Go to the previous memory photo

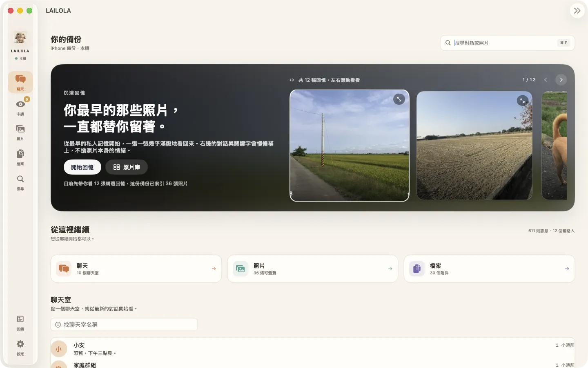pos(546,80)
